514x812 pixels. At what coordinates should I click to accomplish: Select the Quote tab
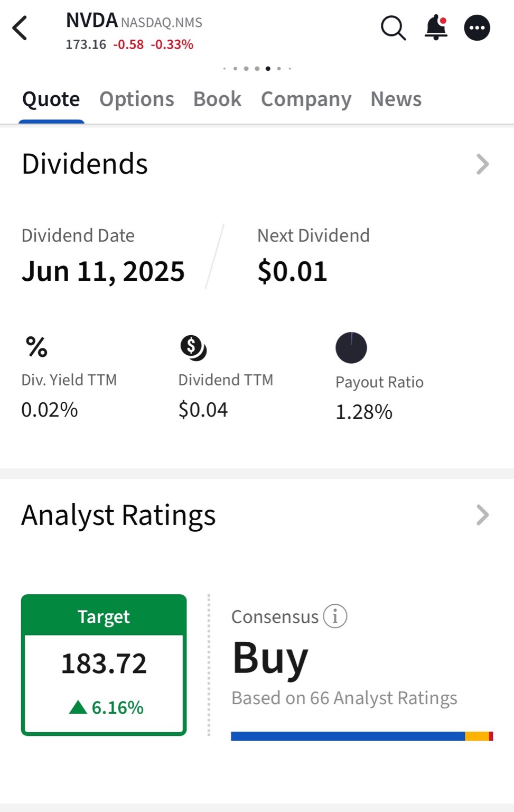coord(51,99)
